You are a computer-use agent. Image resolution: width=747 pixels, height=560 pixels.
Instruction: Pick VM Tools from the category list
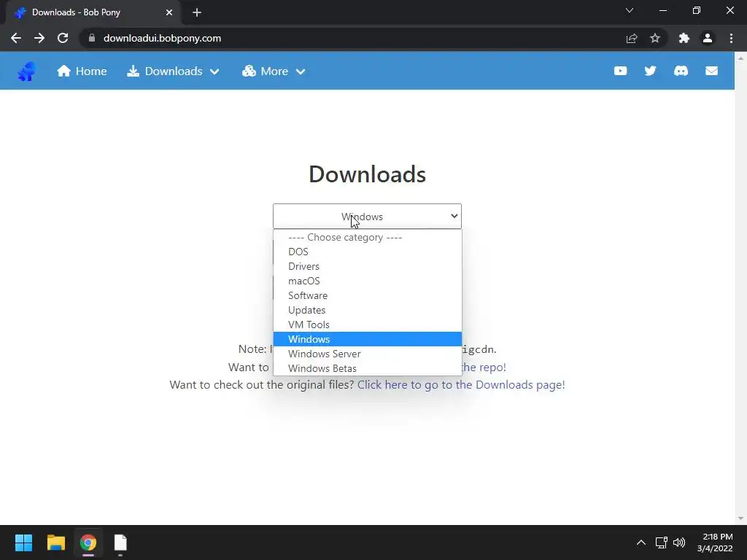[x=368, y=324]
